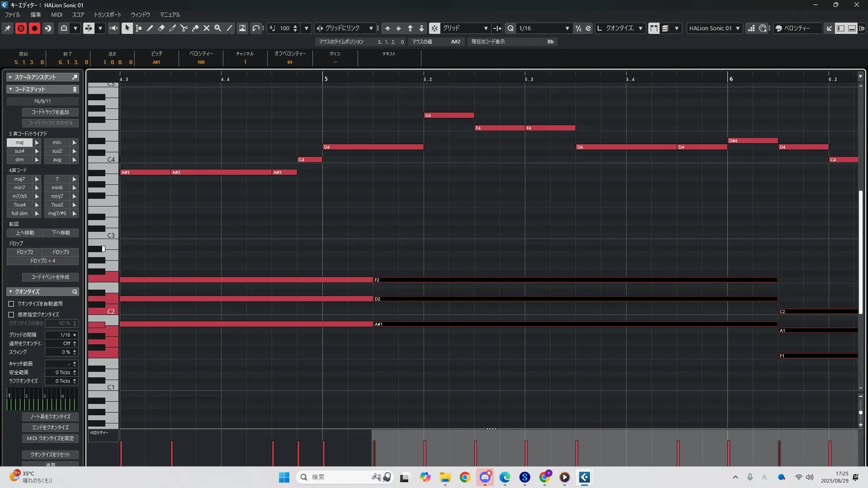This screenshot has width=868, height=488.
Task: Select the Glue tool
Action: 195,28
